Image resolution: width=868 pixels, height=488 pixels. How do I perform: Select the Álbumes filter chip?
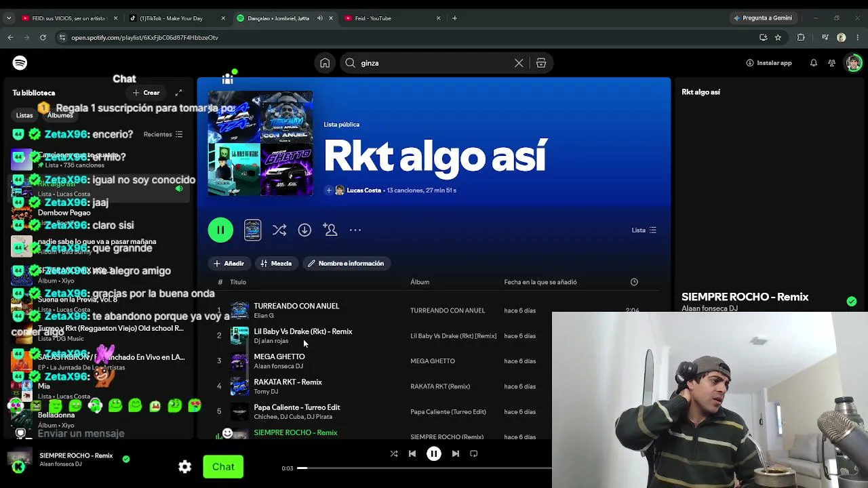pos(60,115)
